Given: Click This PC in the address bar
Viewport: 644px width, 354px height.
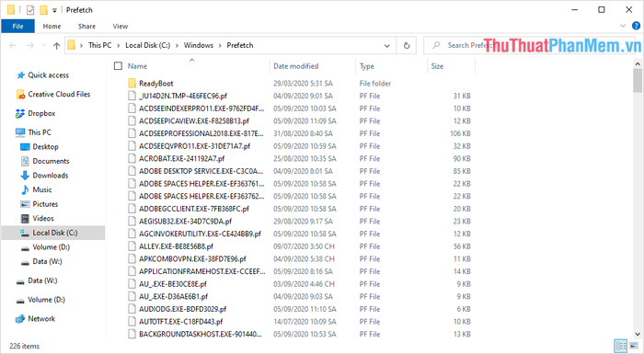Looking at the screenshot, I should click(x=99, y=45).
